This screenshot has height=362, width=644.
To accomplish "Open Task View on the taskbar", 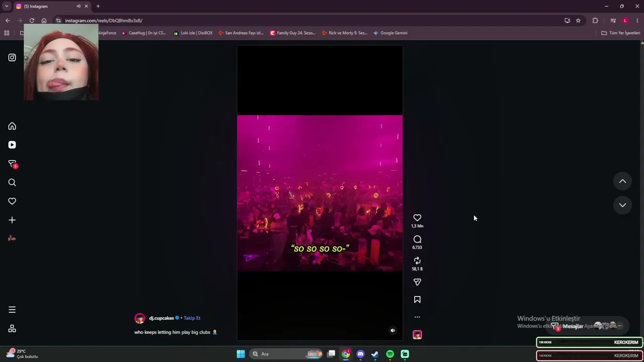I will [331, 354].
